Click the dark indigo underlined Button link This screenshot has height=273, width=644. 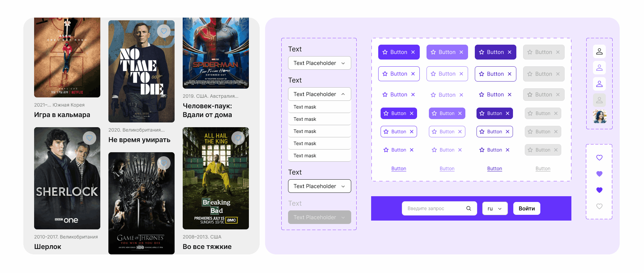coord(495,168)
